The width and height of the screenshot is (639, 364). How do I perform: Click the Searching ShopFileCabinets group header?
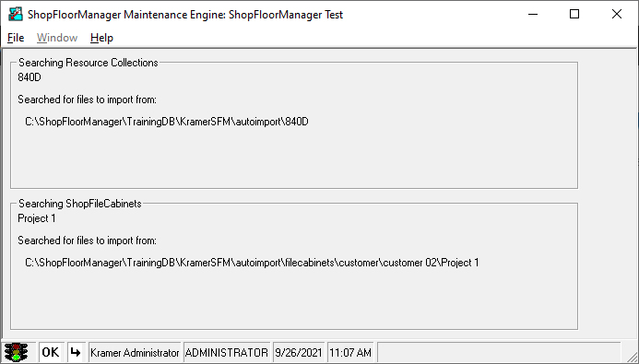point(80,204)
